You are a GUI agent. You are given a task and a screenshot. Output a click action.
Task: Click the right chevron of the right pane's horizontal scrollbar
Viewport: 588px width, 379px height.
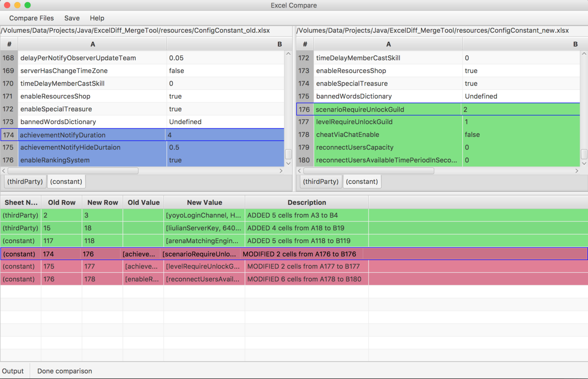(577, 171)
